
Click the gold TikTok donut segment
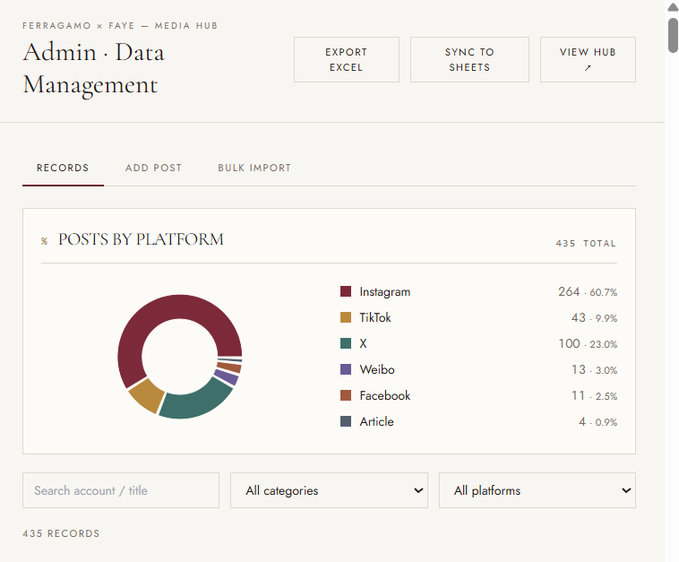click(146, 395)
